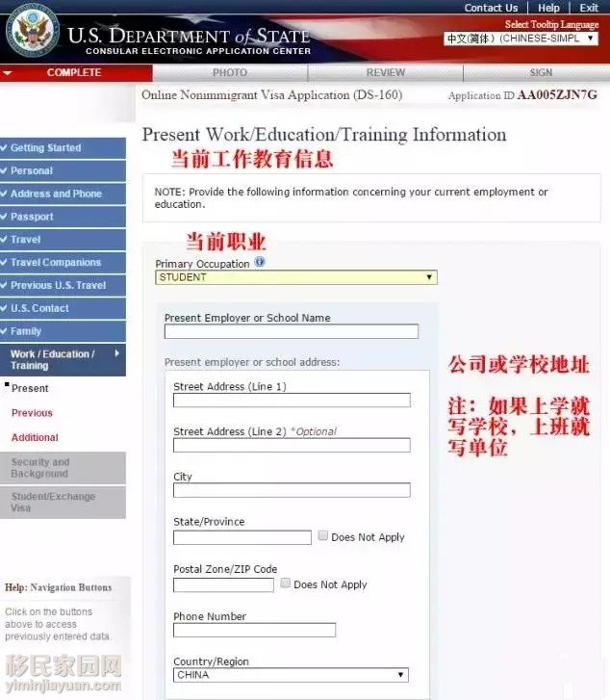Switch to the COMPLETE tab
This screenshot has height=700, width=610.
pos(76,72)
